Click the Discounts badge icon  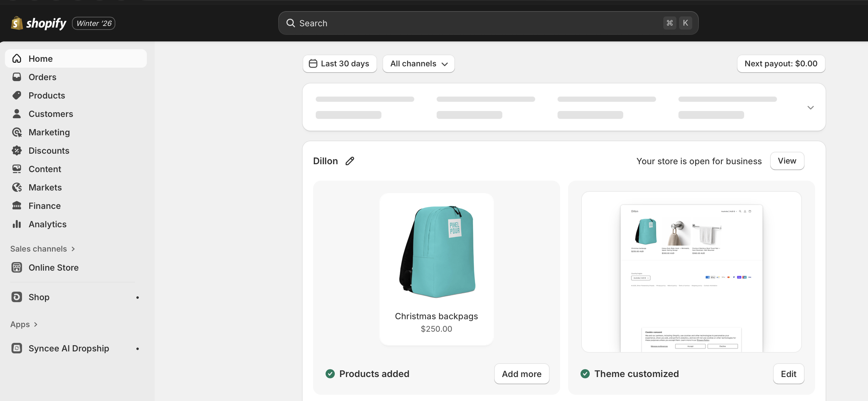pyautogui.click(x=17, y=151)
